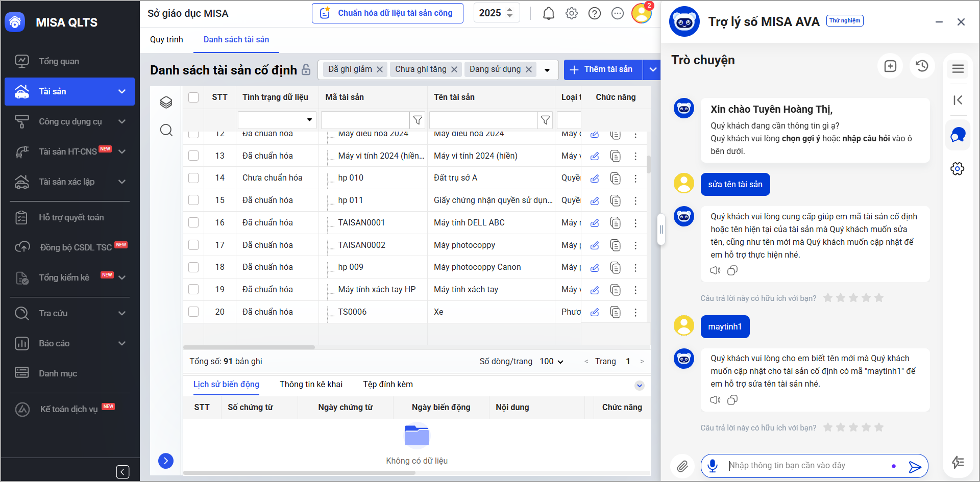
Task: Click Chuẩn hóa dữ liệu tài sản công
Action: click(x=387, y=13)
